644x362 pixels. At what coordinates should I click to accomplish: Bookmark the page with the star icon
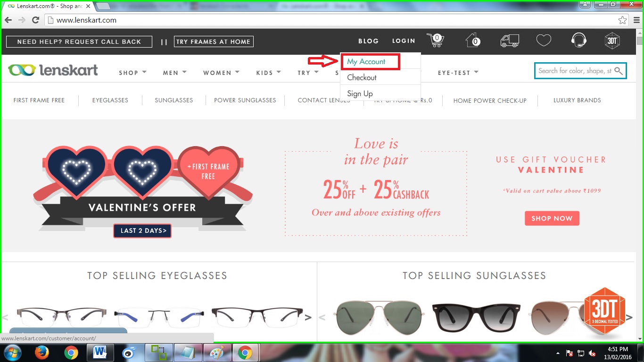pyautogui.click(x=623, y=20)
